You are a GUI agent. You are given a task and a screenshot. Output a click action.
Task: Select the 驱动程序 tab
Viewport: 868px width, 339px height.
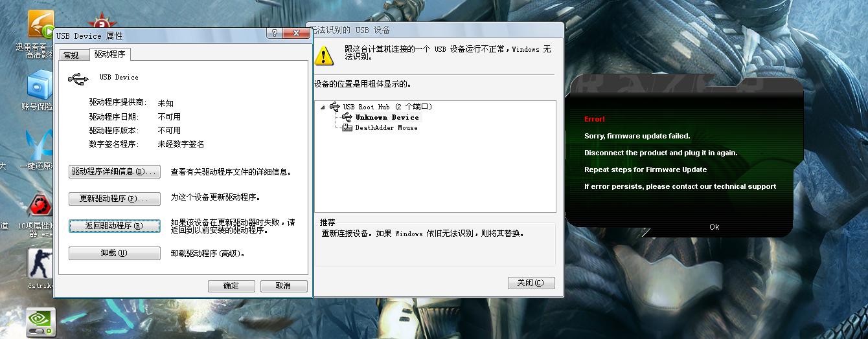tap(109, 54)
